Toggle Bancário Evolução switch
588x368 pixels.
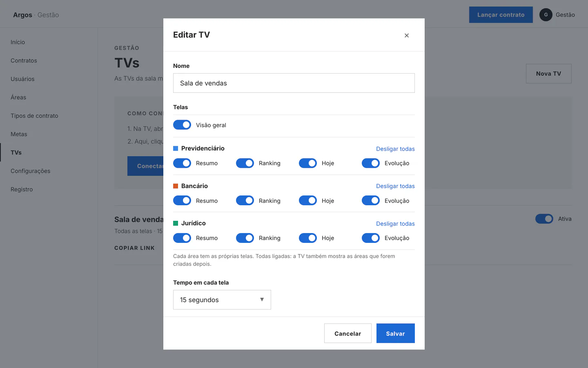pyautogui.click(x=371, y=200)
